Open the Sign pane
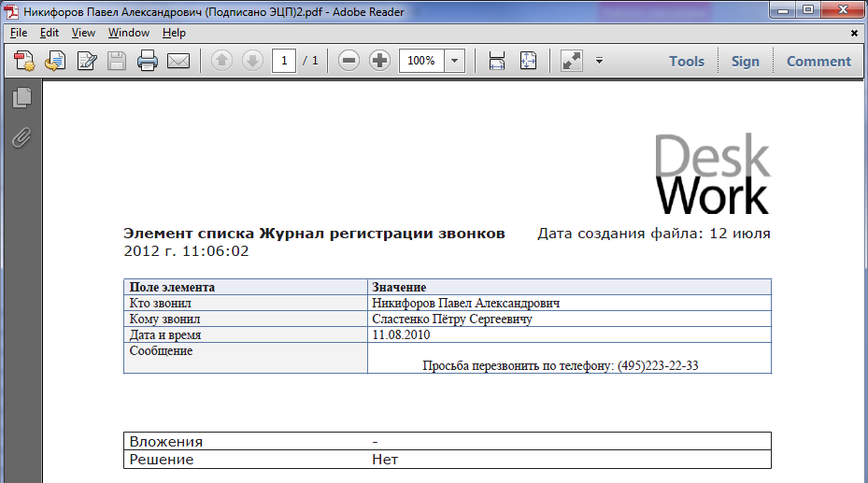The height and width of the screenshot is (483, 868). (x=745, y=61)
